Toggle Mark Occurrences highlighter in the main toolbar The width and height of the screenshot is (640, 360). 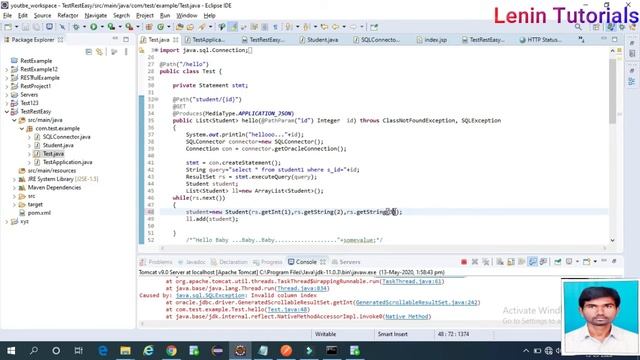[233, 27]
